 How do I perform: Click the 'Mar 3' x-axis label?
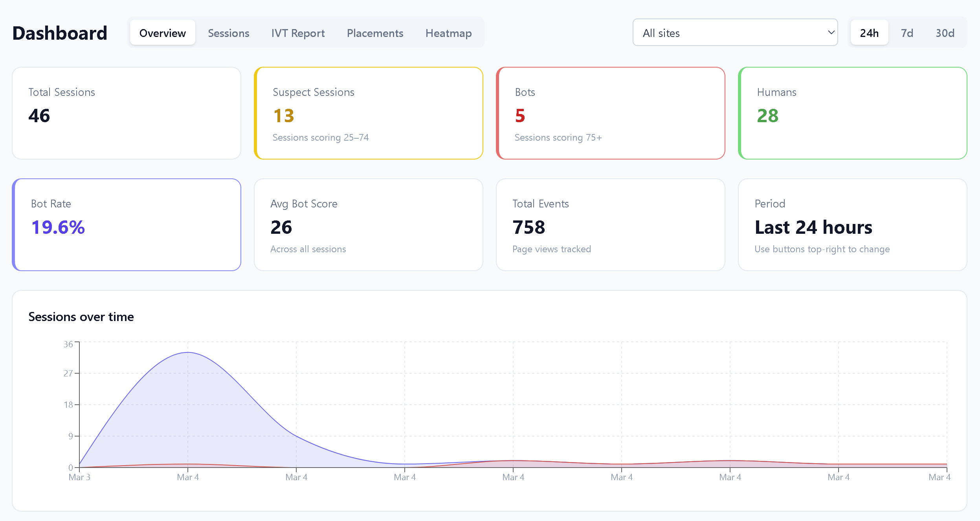tap(79, 477)
